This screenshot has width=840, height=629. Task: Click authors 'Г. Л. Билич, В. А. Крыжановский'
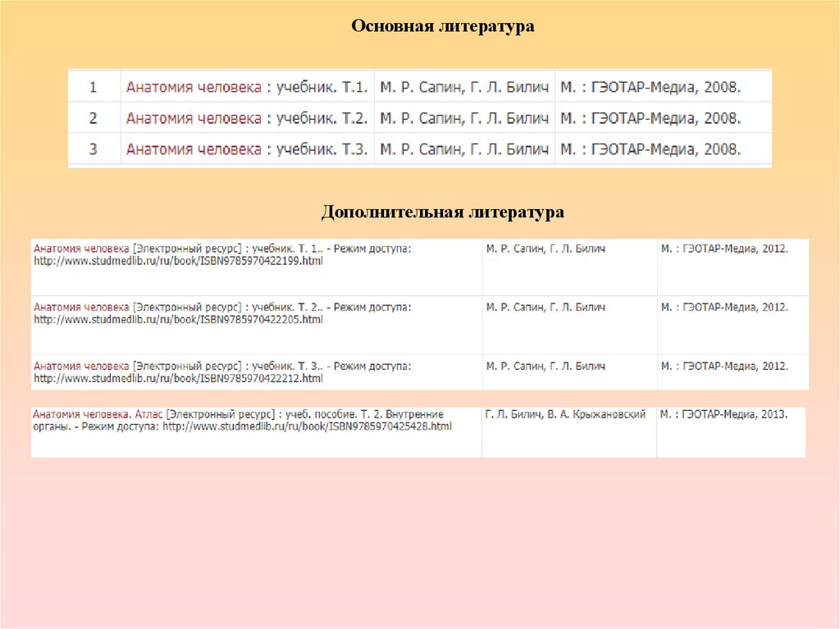[x=565, y=415]
